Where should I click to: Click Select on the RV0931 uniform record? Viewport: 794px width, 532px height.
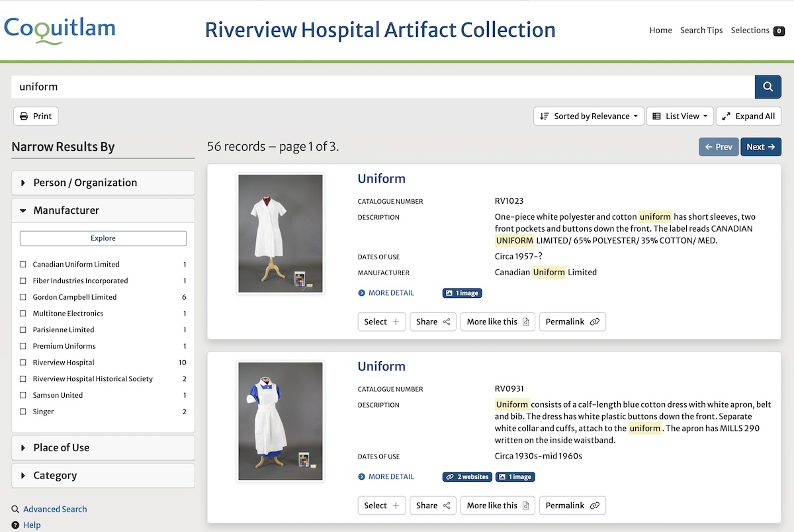[382, 506]
